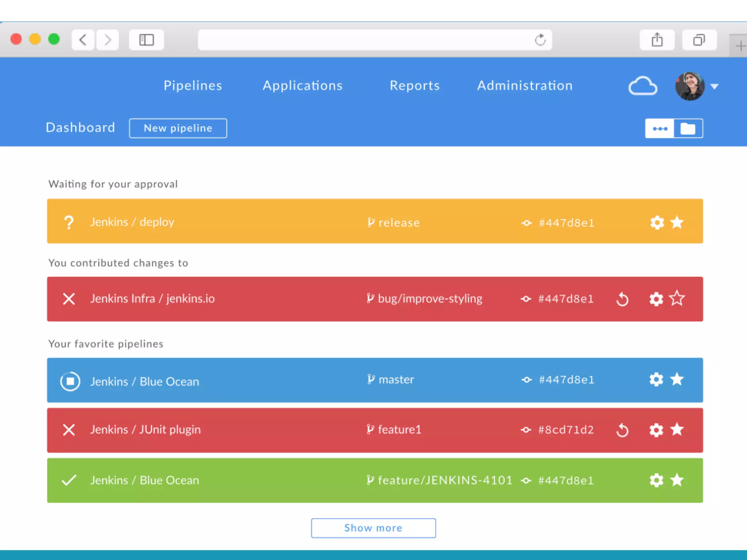
Task: Unfavorite the Blue Ocean master pipeline
Action: click(677, 380)
